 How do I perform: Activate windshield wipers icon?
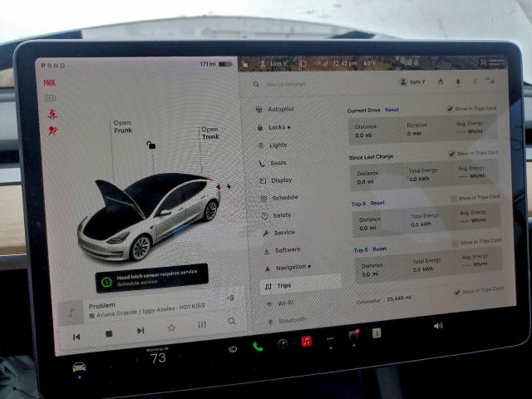[233, 349]
